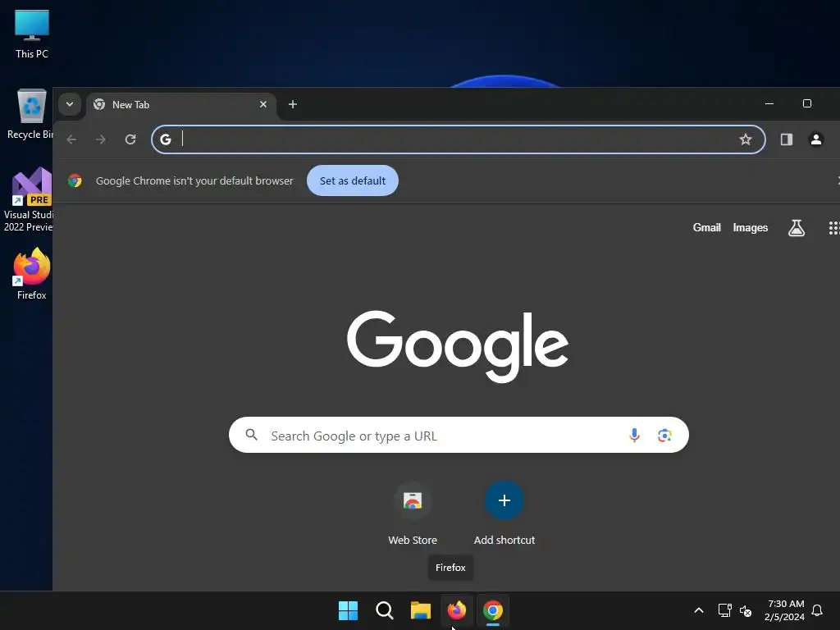Open Search Labs flask icon
840x630 pixels.
(797, 228)
